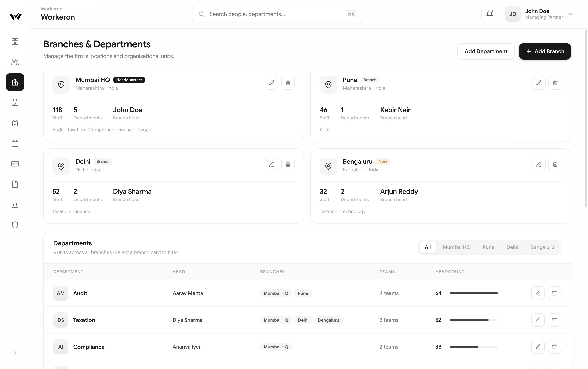The height and width of the screenshot is (369, 588).
Task: Open the shield security sidebar icon
Action: (x=15, y=225)
